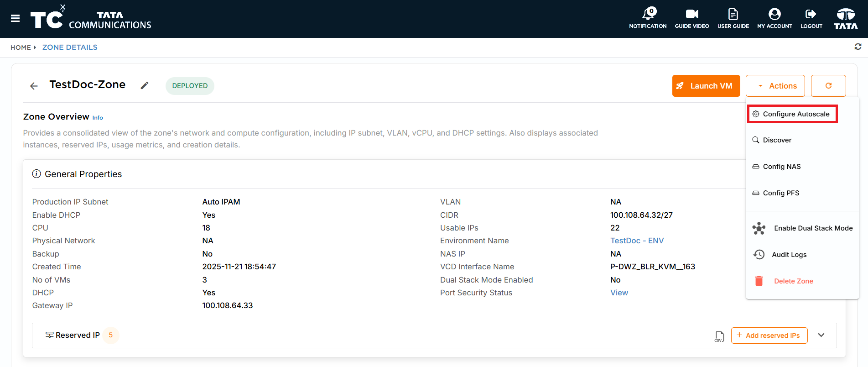Image resolution: width=868 pixels, height=367 pixels.
Task: Open the hamburger navigation menu
Action: (15, 19)
